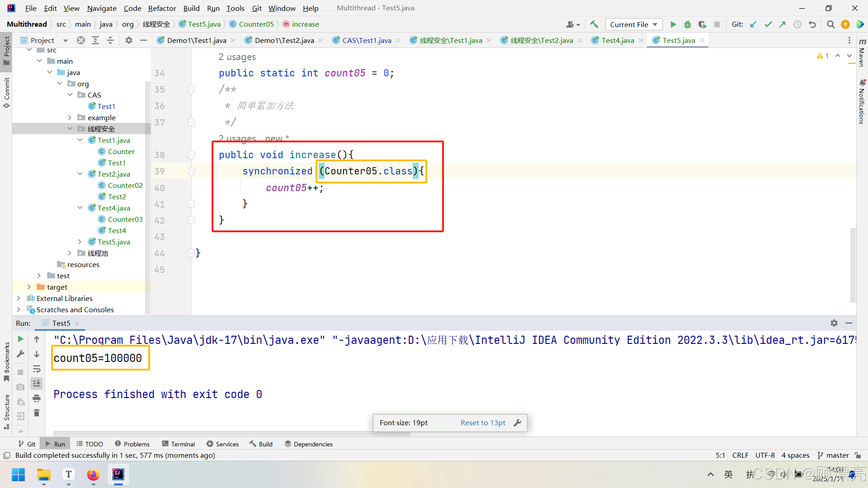Image resolution: width=868 pixels, height=488 pixels.
Task: Expand the Test5.java tree node
Action: pyautogui.click(x=80, y=242)
